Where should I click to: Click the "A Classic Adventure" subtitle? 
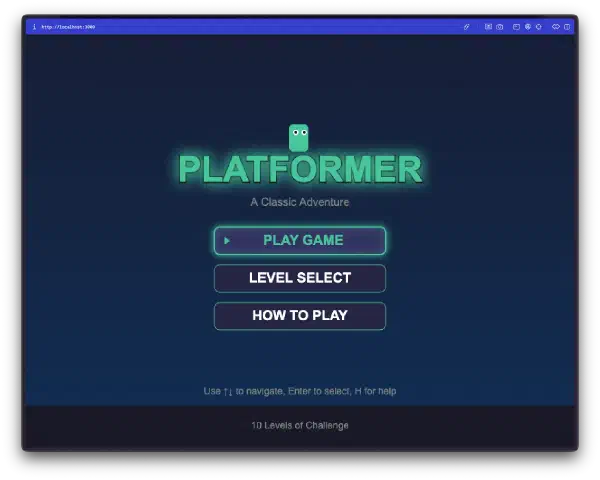tap(300, 202)
